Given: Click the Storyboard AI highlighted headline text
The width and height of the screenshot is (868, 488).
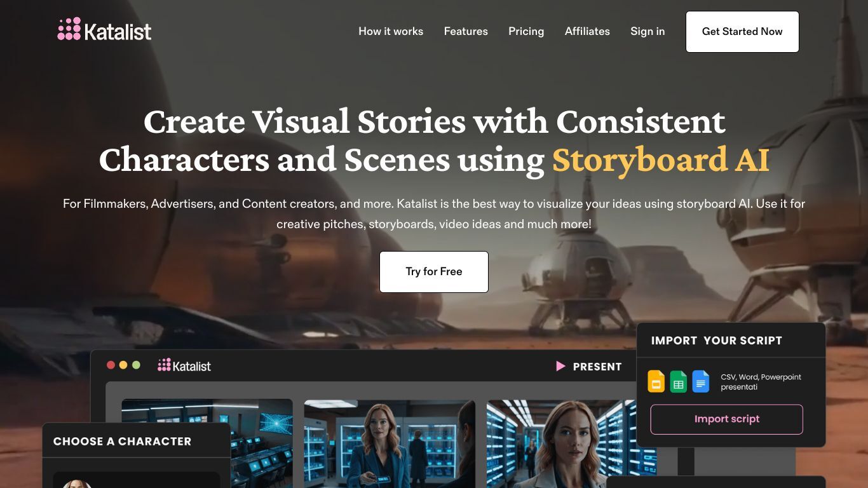Looking at the screenshot, I should tap(661, 160).
